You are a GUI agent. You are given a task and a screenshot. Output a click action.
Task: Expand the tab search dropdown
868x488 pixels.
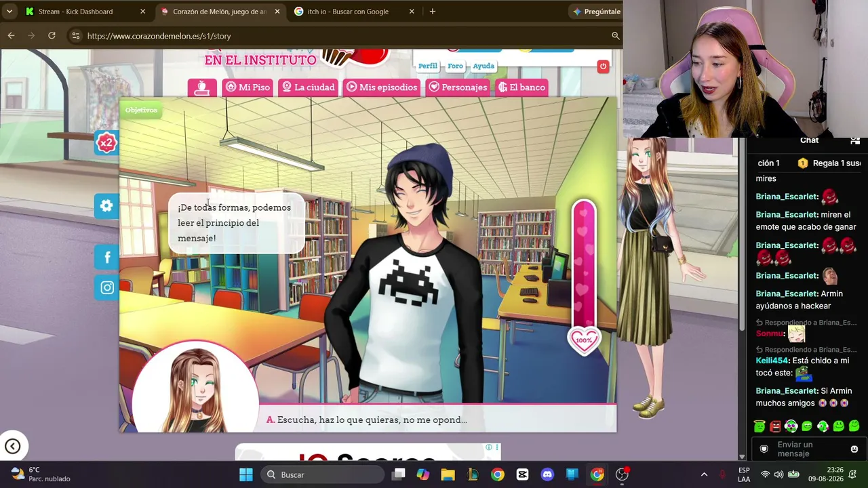pyautogui.click(x=9, y=12)
